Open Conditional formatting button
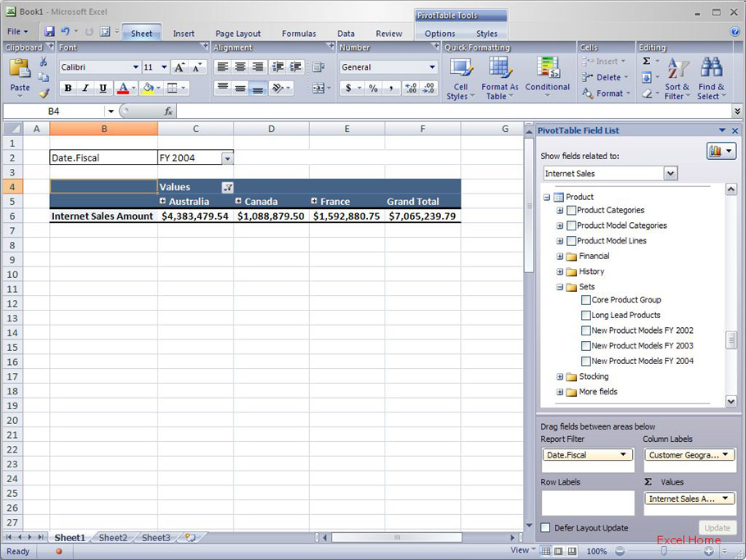The width and height of the screenshot is (746, 560). (547, 78)
